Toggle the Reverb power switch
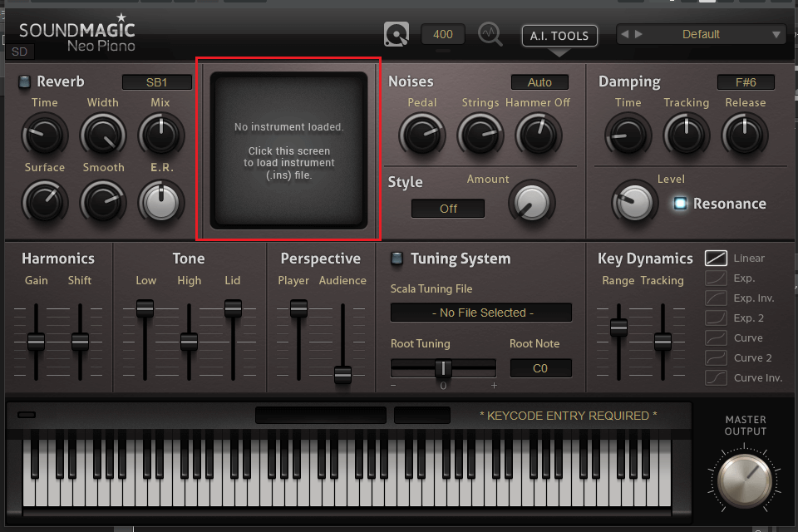Image resolution: width=798 pixels, height=532 pixels. coord(24,81)
